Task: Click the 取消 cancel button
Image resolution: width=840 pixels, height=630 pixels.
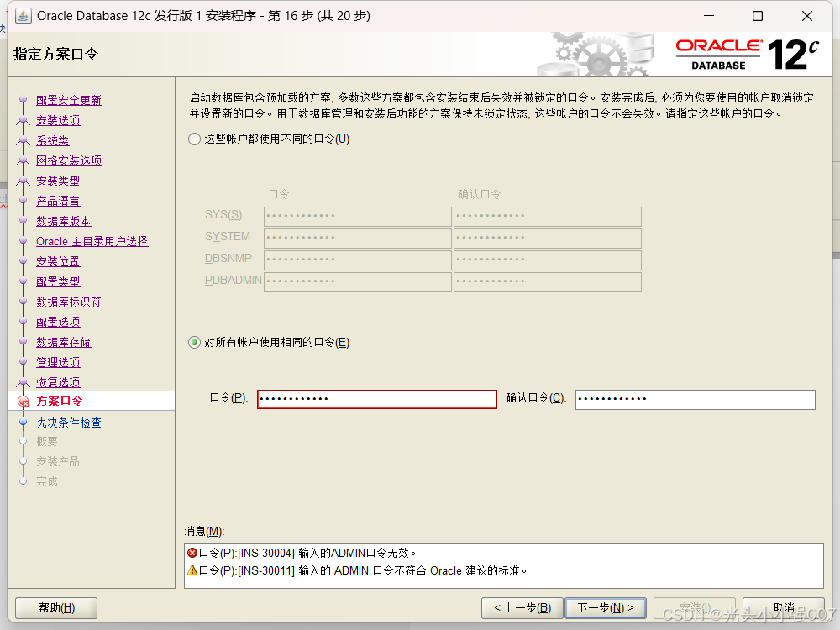Action: pyautogui.click(x=783, y=608)
